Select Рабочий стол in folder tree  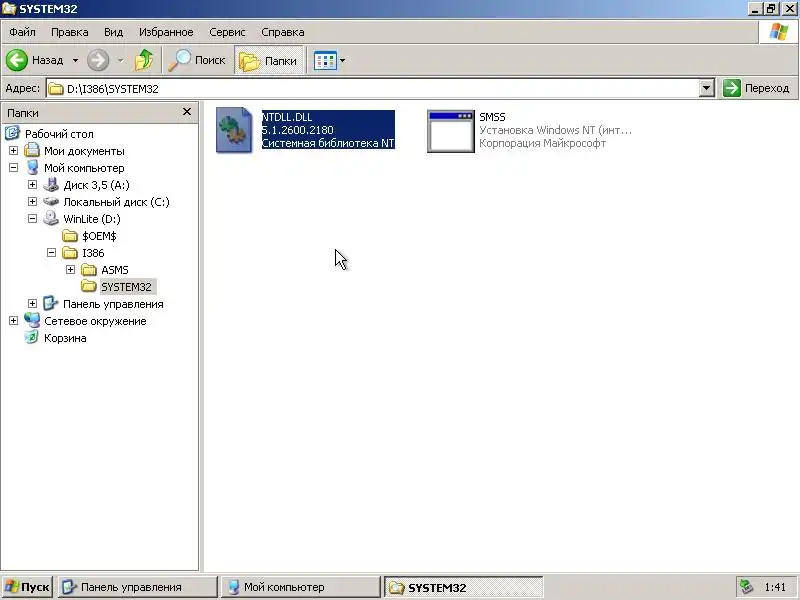click(49, 134)
